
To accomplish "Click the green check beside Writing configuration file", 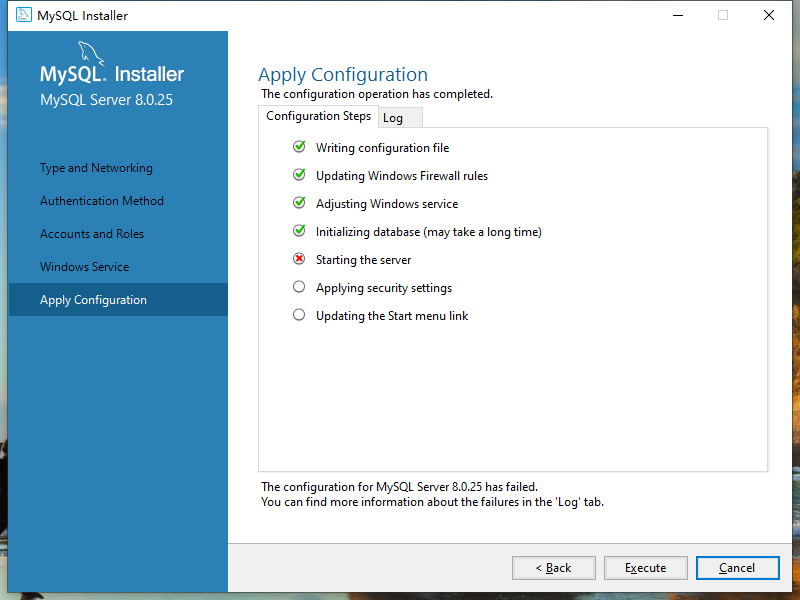I will [x=298, y=146].
